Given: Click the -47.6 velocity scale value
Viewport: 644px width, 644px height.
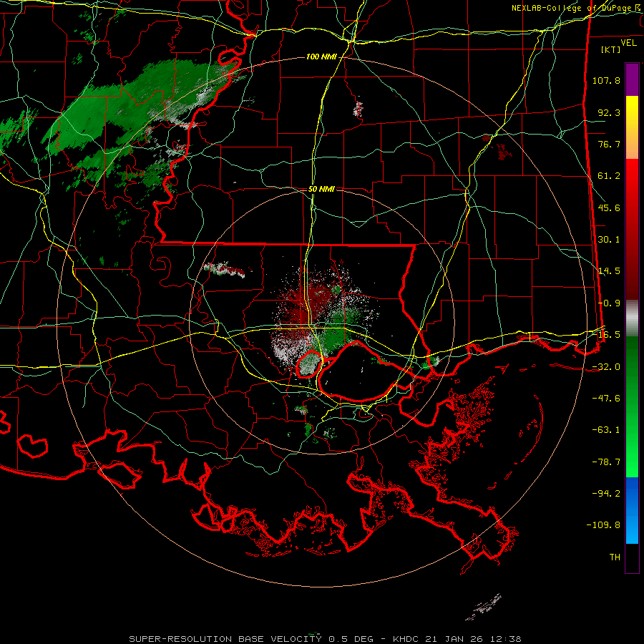Looking at the screenshot, I should [x=606, y=399].
